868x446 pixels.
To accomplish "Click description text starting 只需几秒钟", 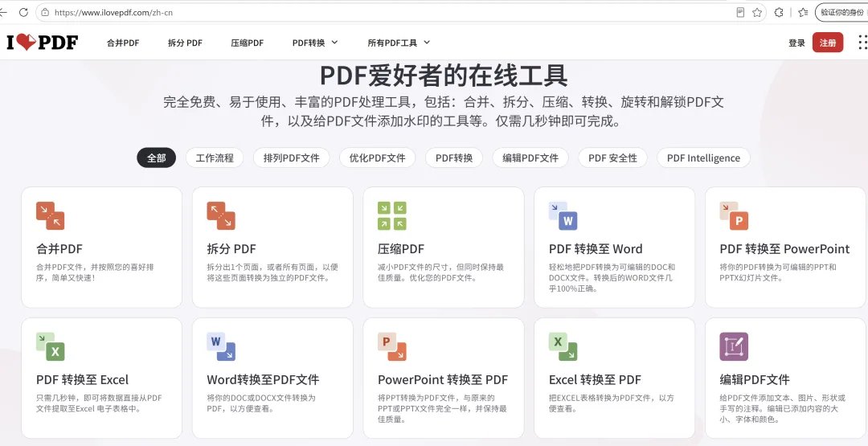I will coord(99,403).
